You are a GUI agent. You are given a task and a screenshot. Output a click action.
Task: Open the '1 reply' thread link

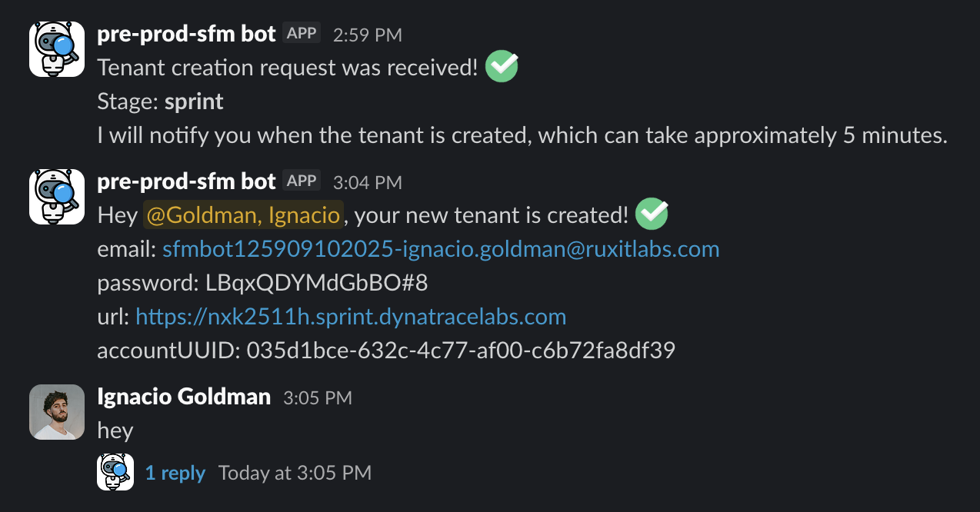(175, 473)
